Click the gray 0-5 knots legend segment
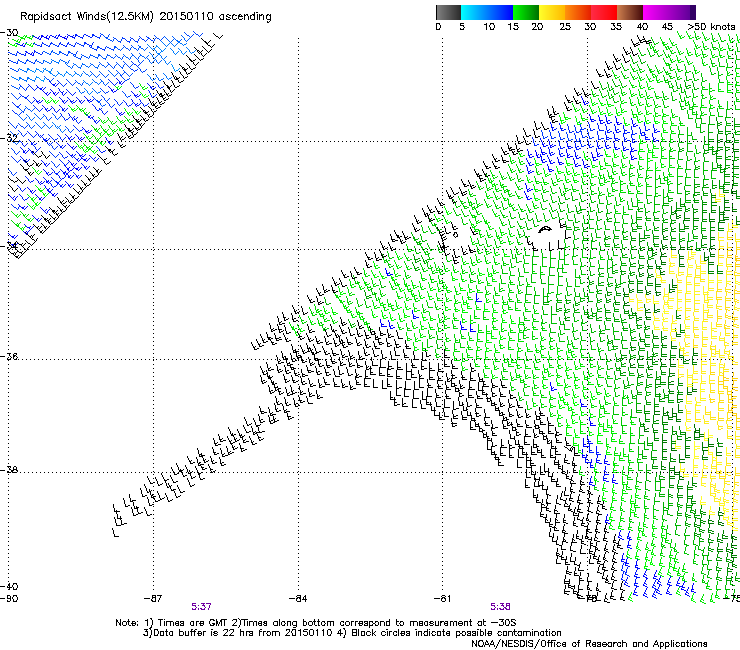Image resolution: width=740 pixels, height=650 pixels. (x=448, y=12)
